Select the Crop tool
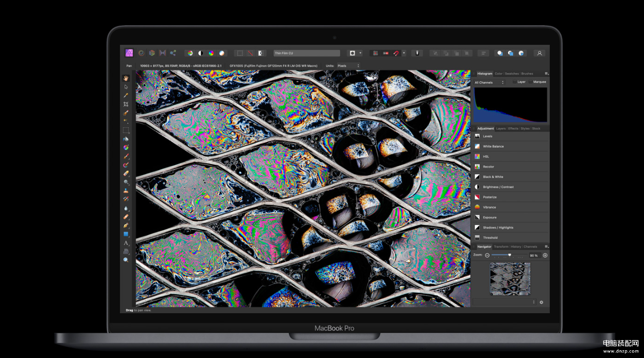The height and width of the screenshot is (358, 644). click(126, 104)
